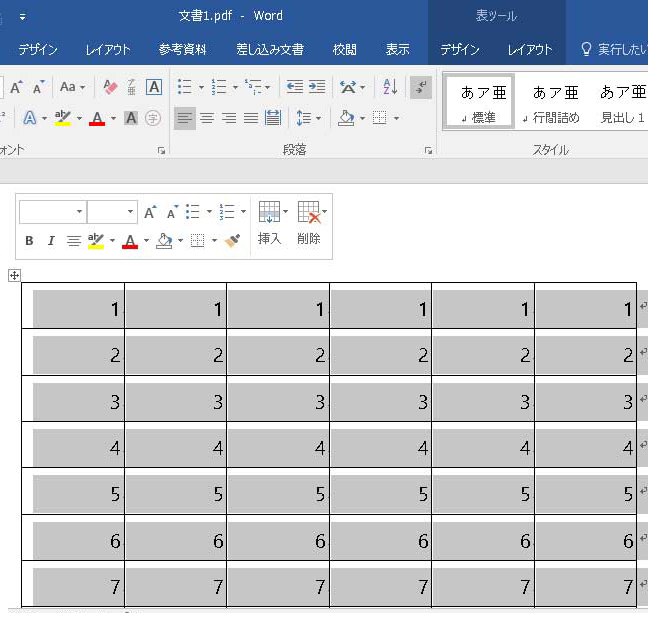648x618 pixels.
Task: Open the 参考資料 ribbon tab
Action: pos(183,49)
